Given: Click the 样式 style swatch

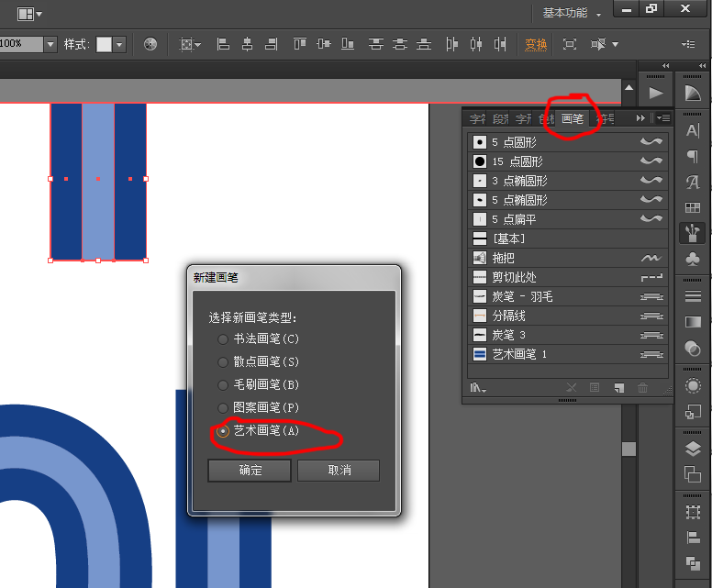Looking at the screenshot, I should (x=104, y=44).
